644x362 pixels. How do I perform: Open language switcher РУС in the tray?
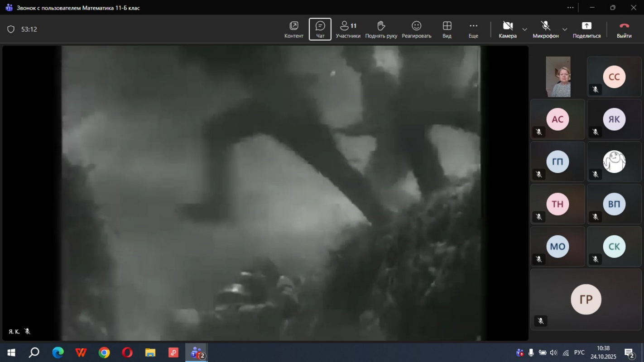tap(579, 352)
